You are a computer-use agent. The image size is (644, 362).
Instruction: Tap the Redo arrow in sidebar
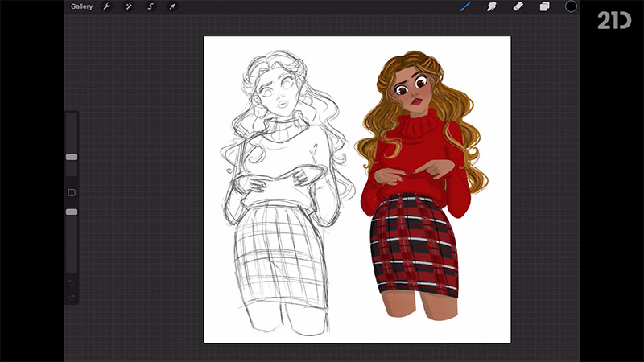click(x=72, y=298)
